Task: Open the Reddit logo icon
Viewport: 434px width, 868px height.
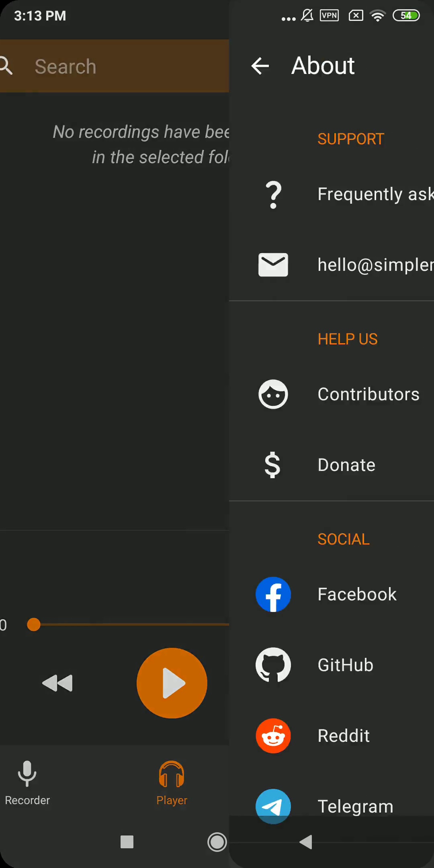Action: [x=273, y=736]
